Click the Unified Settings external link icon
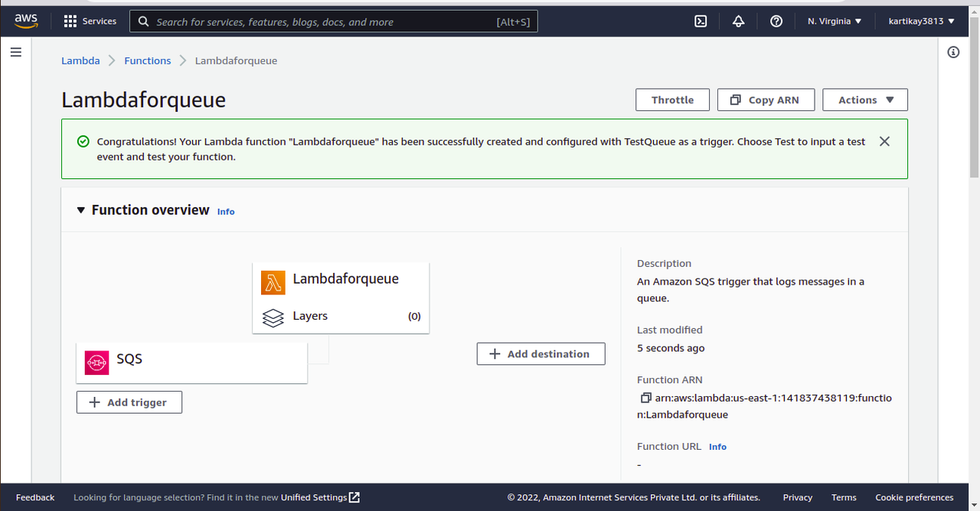Image resolution: width=980 pixels, height=511 pixels. point(354,497)
